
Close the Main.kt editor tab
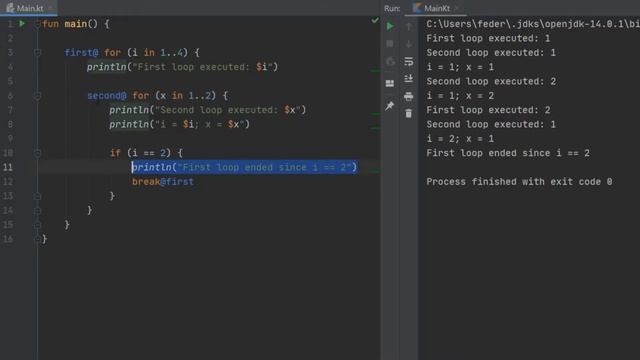coord(50,8)
